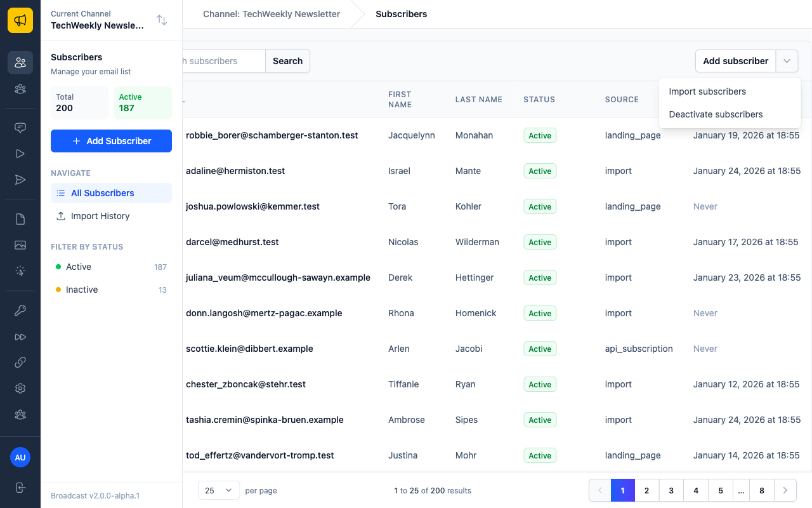
Task: Go to page 2
Action: click(x=646, y=490)
